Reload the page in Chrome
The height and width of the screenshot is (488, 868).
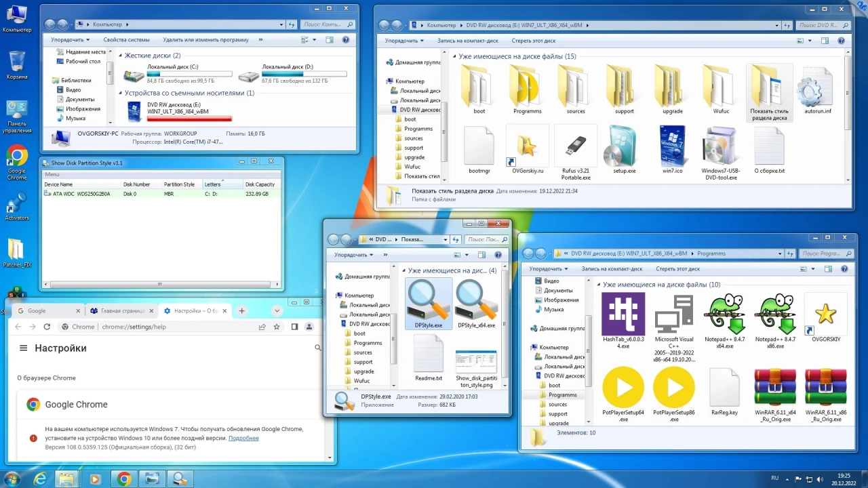[47, 327]
